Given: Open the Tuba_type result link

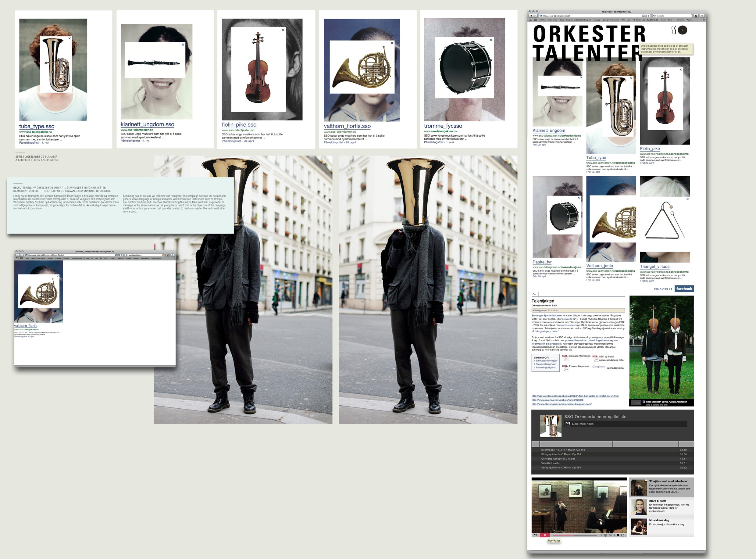Looking at the screenshot, I should (x=596, y=158).
